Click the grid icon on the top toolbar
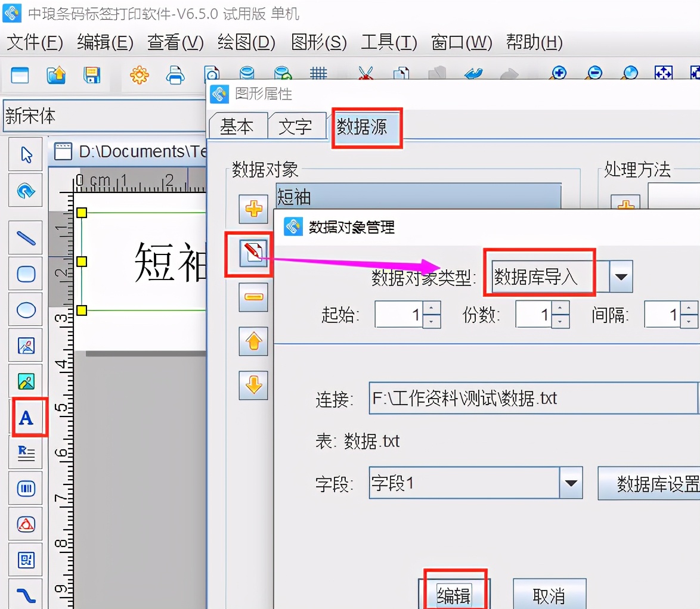 click(318, 73)
